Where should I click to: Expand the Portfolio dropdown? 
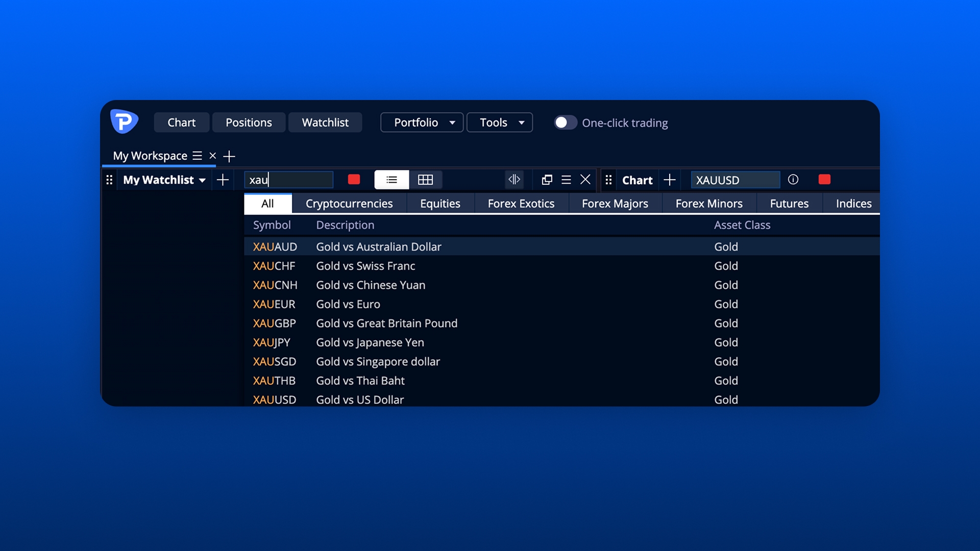[x=422, y=122]
